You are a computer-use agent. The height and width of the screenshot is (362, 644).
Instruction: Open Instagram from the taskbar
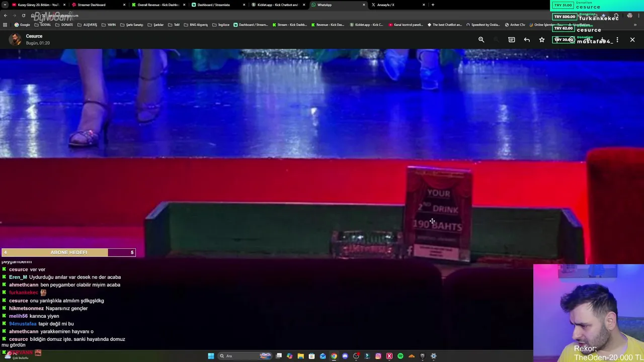pyautogui.click(x=378, y=356)
